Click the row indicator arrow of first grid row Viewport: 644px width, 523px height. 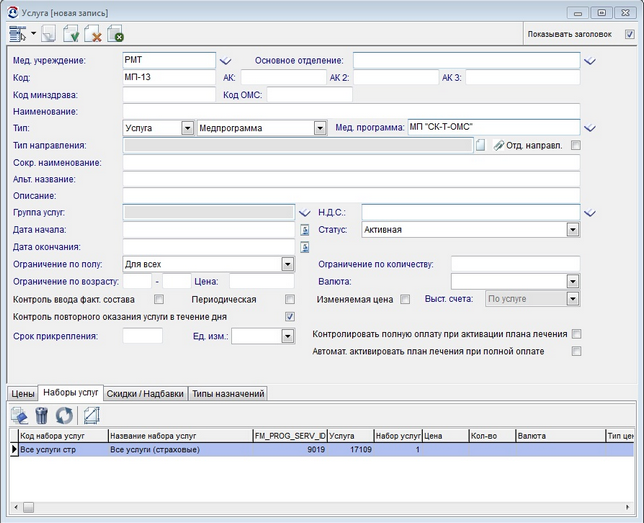click(x=14, y=449)
